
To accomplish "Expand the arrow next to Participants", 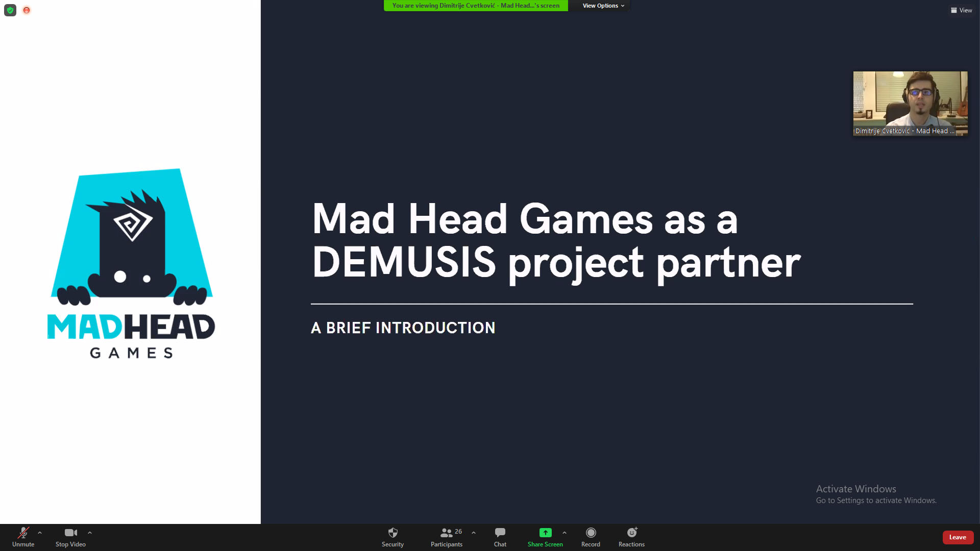I will click(474, 533).
